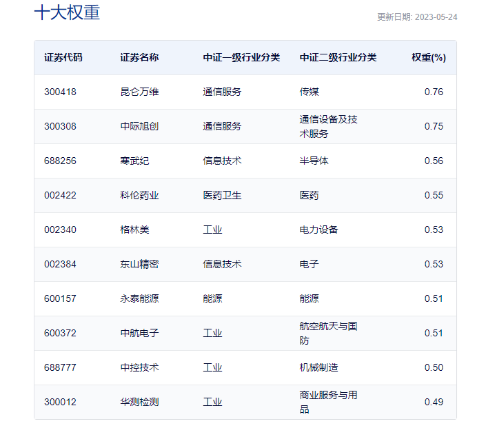Click 工业 in the 中航电子 row

(x=212, y=334)
